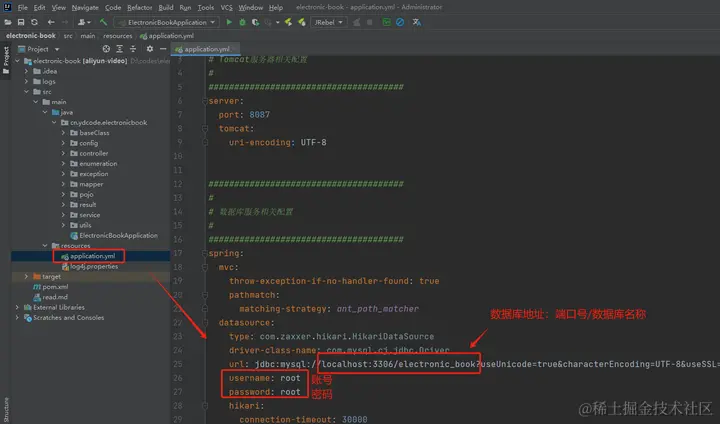720x424 pixels.
Task: Open the Edit menu
Action: [x=39, y=7]
